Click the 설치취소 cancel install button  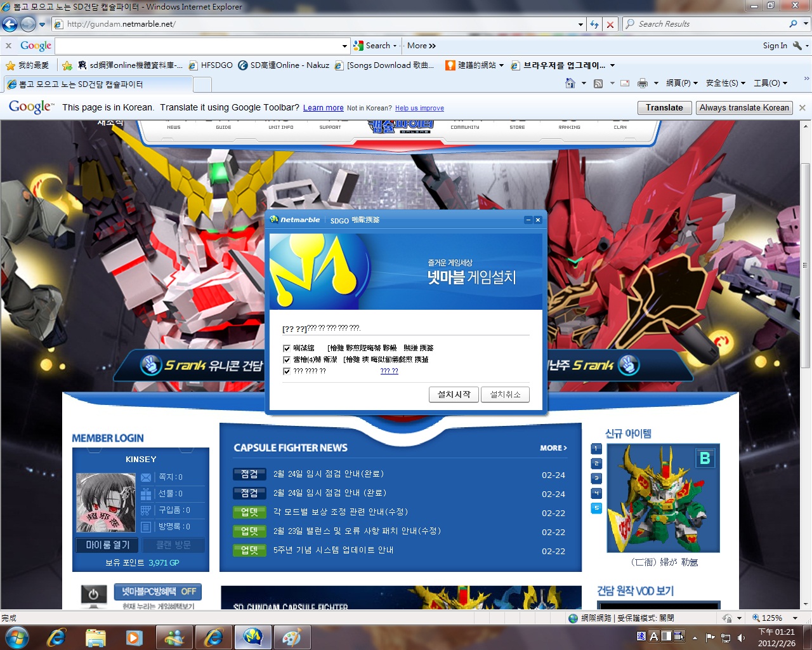pos(505,395)
